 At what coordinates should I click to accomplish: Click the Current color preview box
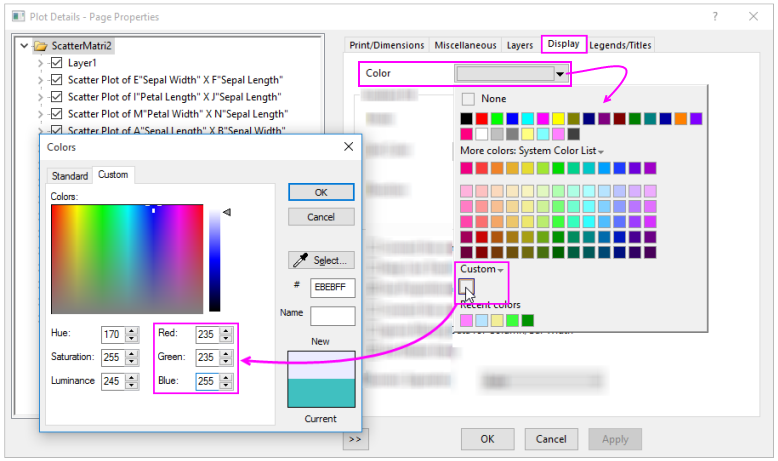coord(322,393)
